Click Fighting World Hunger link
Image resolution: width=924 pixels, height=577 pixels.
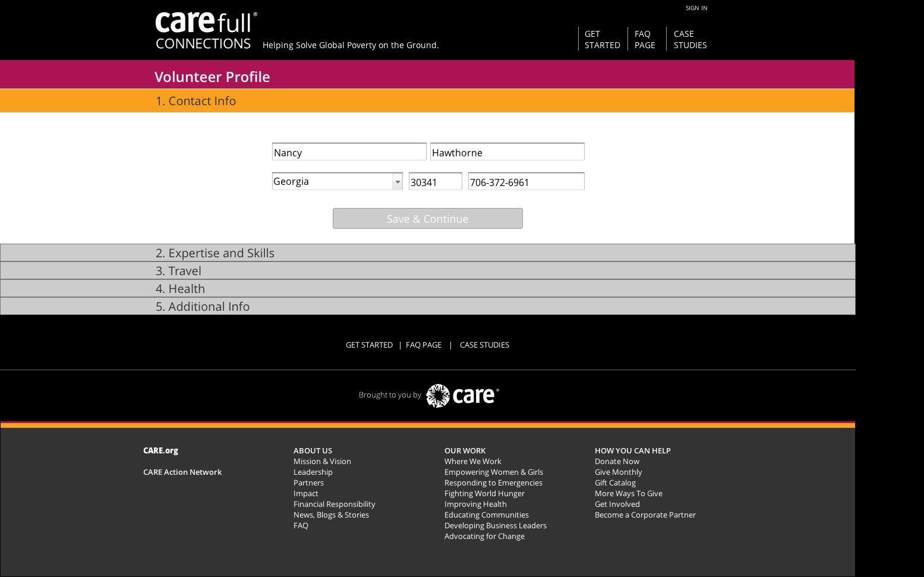click(484, 493)
